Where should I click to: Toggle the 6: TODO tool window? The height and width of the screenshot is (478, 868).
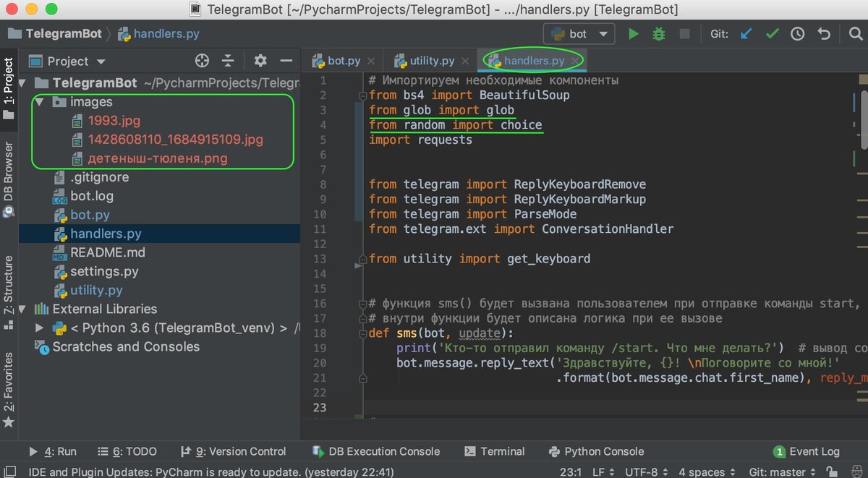(x=127, y=451)
